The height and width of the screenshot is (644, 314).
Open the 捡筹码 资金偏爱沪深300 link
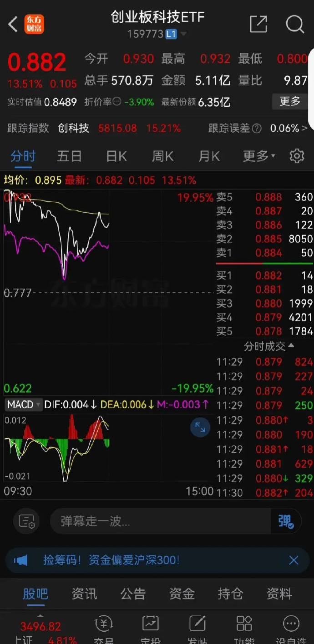[111, 560]
